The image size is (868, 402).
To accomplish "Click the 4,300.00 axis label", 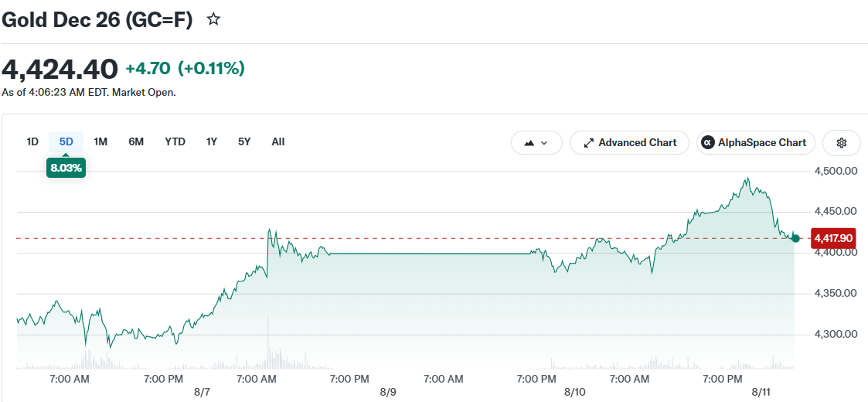I will click(x=836, y=335).
